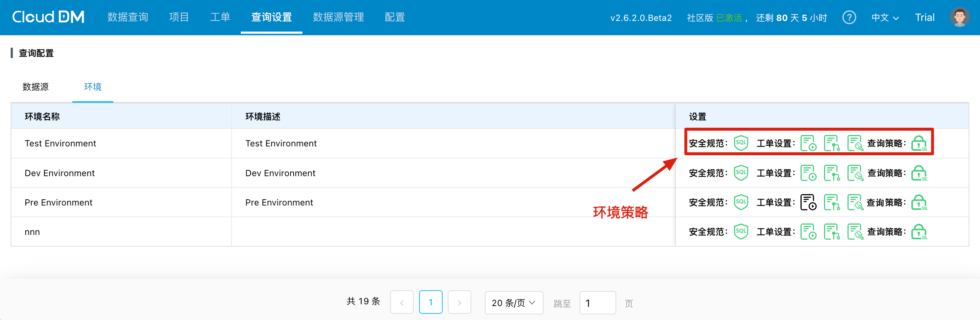This screenshot has height=320, width=980.
Task: Open SQL security shield icon for nnn row
Action: click(x=741, y=231)
